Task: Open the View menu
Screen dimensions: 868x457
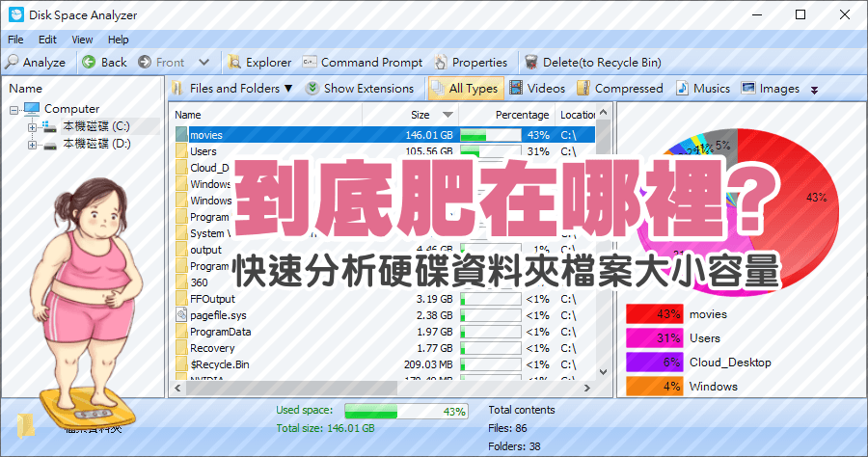Action: 82,40
